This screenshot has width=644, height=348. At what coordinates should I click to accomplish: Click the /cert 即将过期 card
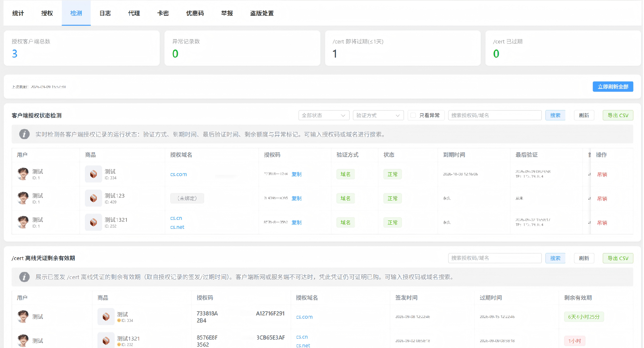pyautogui.click(x=403, y=48)
